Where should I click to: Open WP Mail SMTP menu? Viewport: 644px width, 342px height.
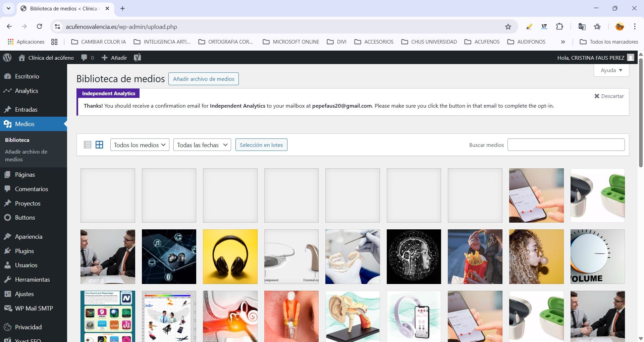(34, 308)
